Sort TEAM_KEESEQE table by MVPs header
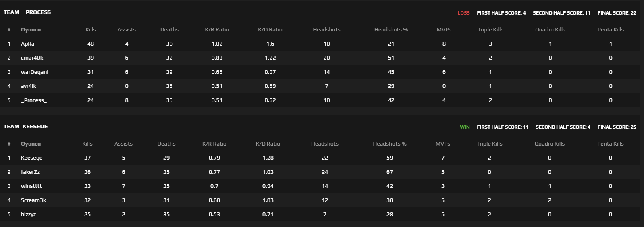Screen dimensions: 644x227 [443, 144]
